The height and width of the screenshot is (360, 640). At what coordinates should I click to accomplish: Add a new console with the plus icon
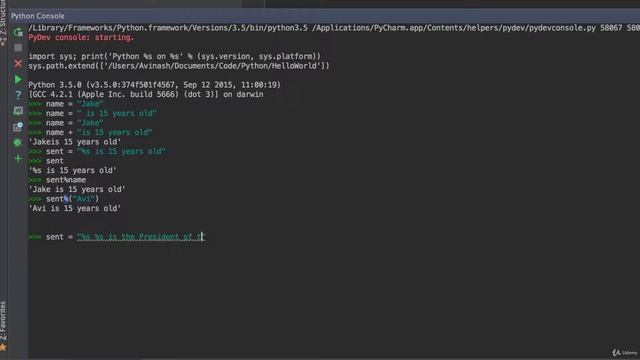[x=18, y=158]
